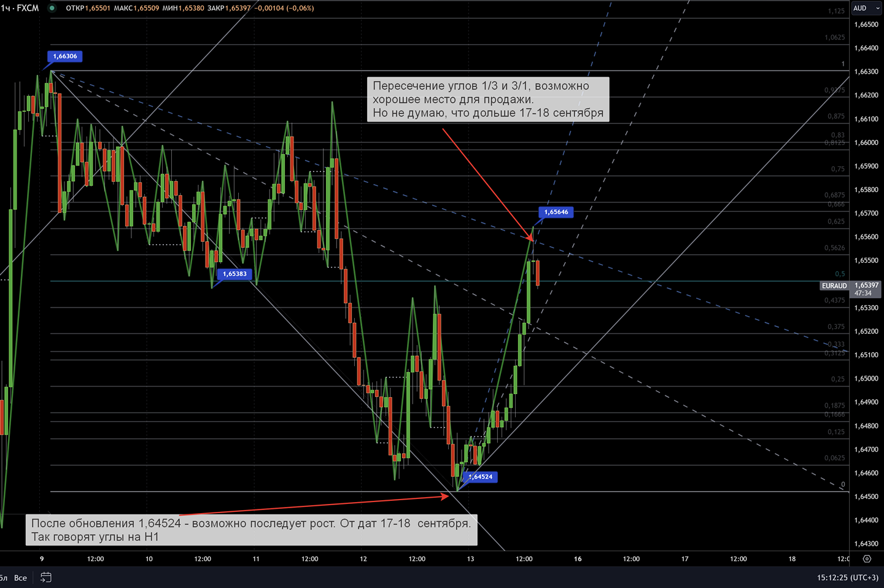Click the 1,64300 price axis label
The height and width of the screenshot is (588, 884).
tap(866, 544)
